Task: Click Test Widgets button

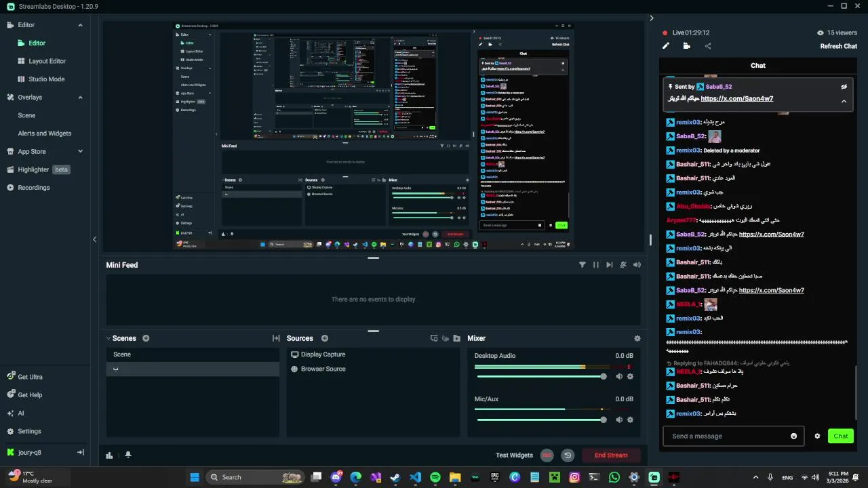Action: coord(514,455)
